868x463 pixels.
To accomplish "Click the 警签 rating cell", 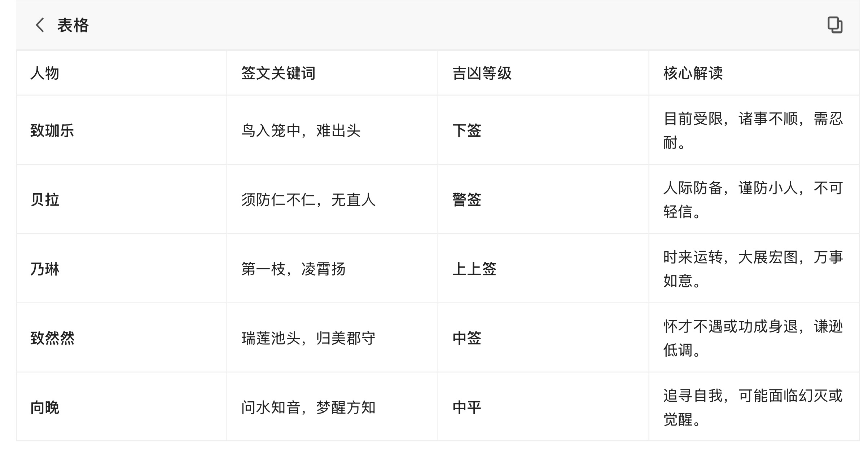I will pyautogui.click(x=467, y=199).
